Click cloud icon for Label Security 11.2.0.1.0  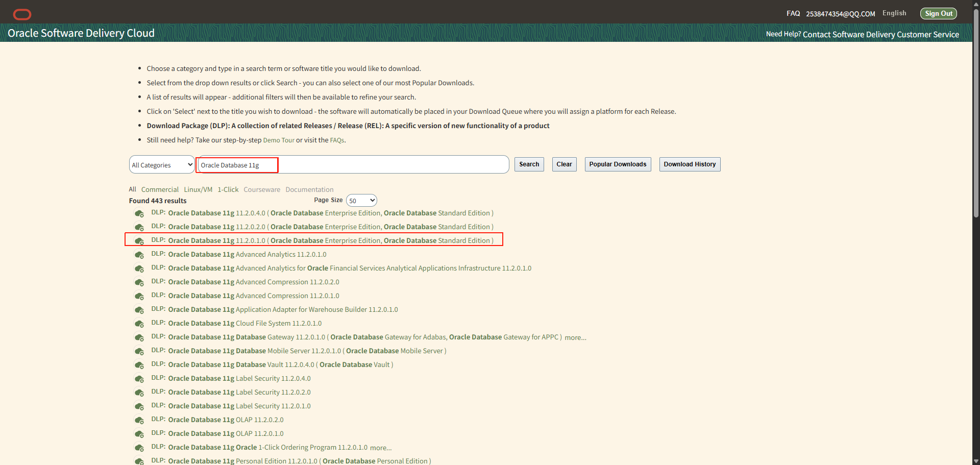(x=139, y=406)
